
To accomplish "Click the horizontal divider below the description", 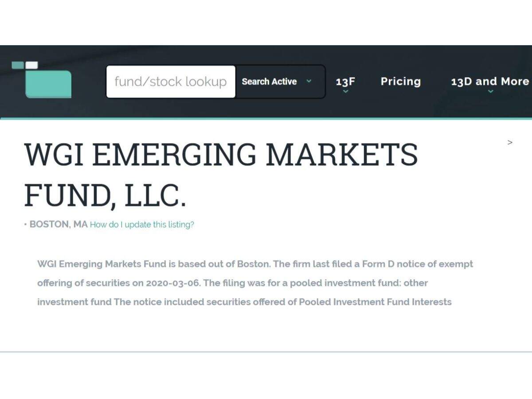I will coord(266,352).
